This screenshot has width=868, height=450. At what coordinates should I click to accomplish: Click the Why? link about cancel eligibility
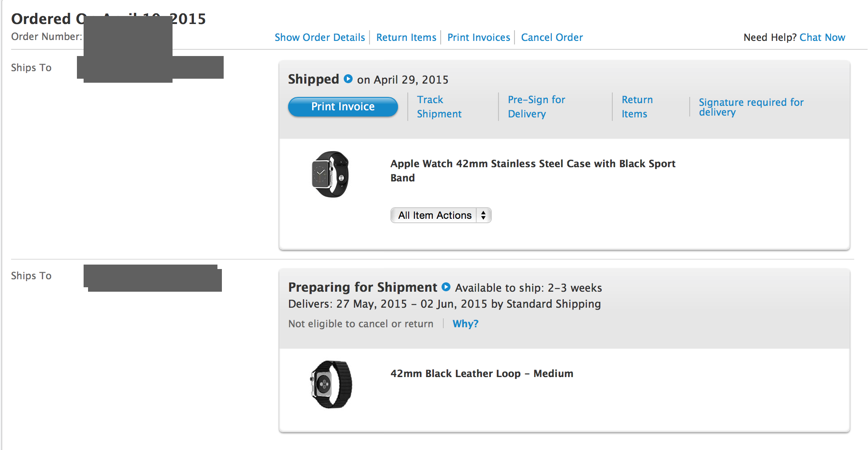click(x=465, y=324)
